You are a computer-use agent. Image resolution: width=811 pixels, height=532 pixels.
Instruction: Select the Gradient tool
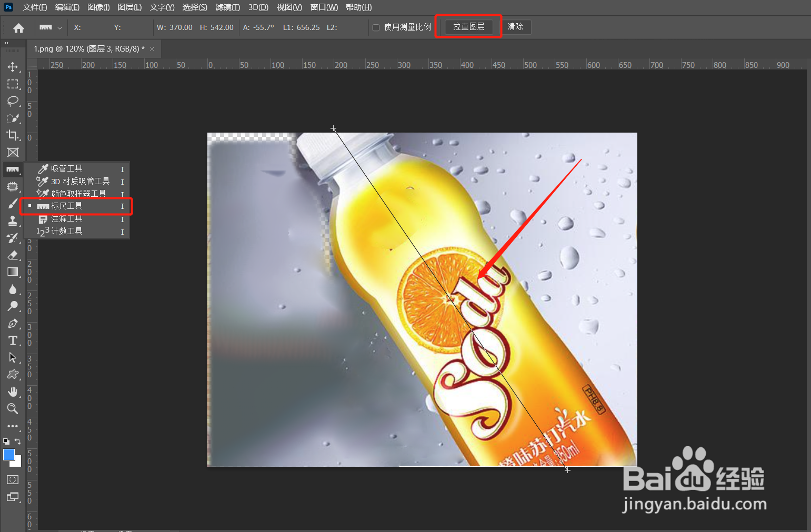click(x=13, y=272)
